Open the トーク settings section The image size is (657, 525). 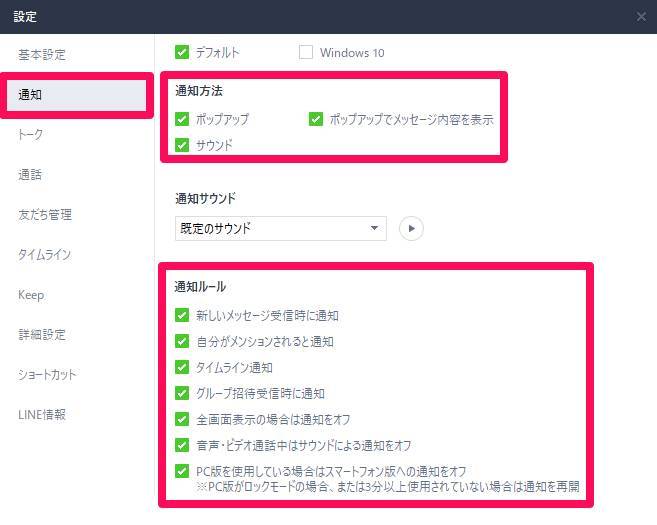click(x=30, y=134)
